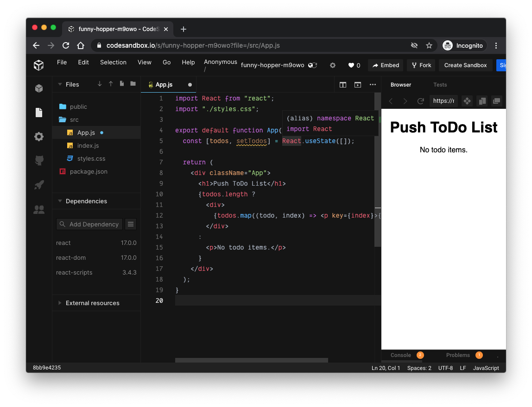Select the App.js editor tab

tap(169, 85)
